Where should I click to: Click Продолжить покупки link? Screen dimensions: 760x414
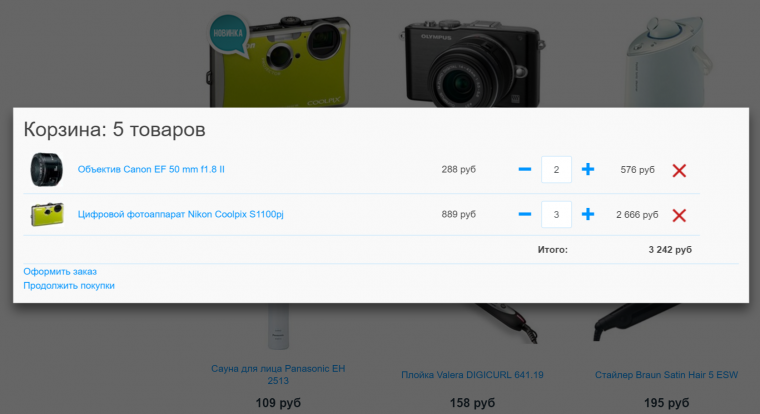(69, 285)
